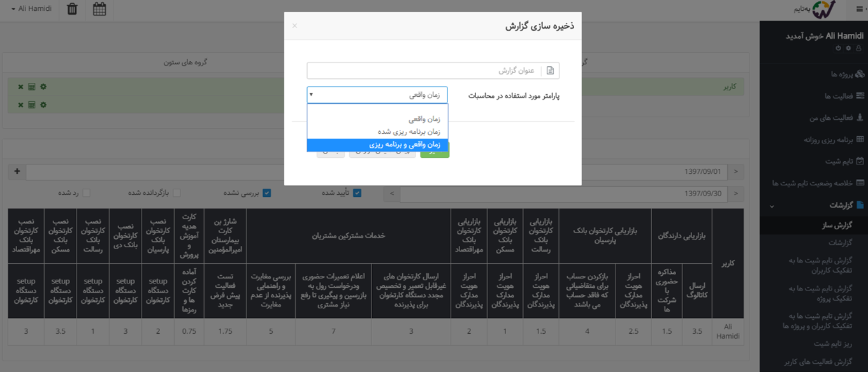Click the green save button in the dialog

click(435, 155)
